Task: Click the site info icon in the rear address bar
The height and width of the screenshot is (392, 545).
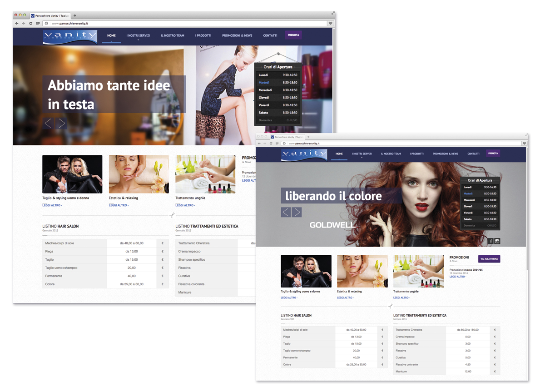Action: point(46,23)
